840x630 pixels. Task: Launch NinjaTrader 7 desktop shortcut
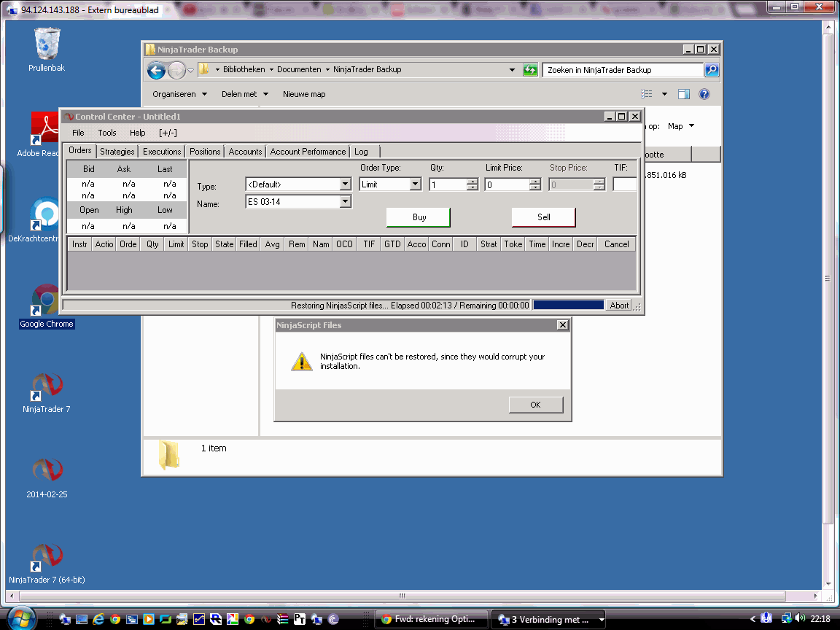click(x=47, y=392)
